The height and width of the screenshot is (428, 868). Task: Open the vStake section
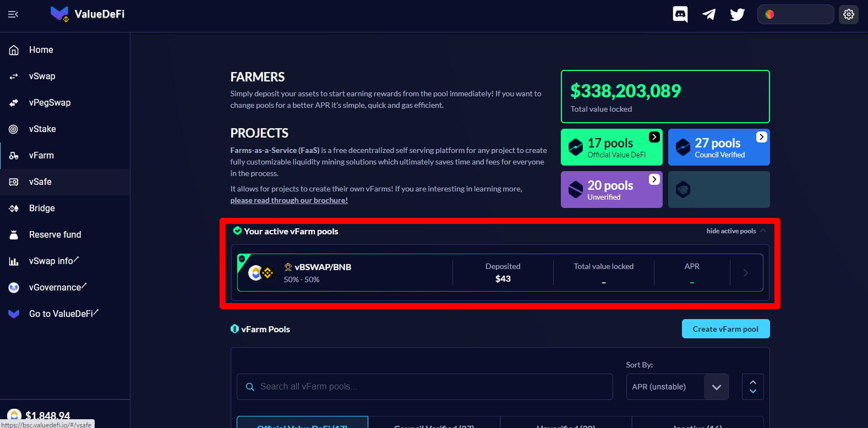65,129
